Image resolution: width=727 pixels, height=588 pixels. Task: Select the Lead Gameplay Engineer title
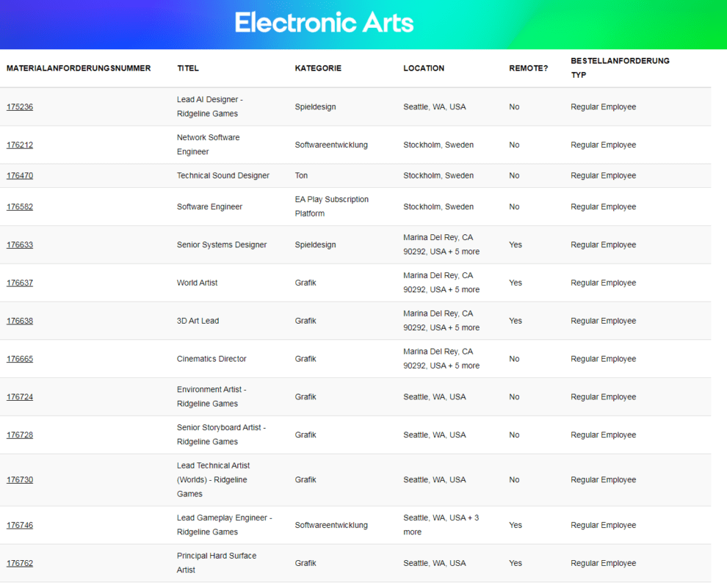[225, 525]
